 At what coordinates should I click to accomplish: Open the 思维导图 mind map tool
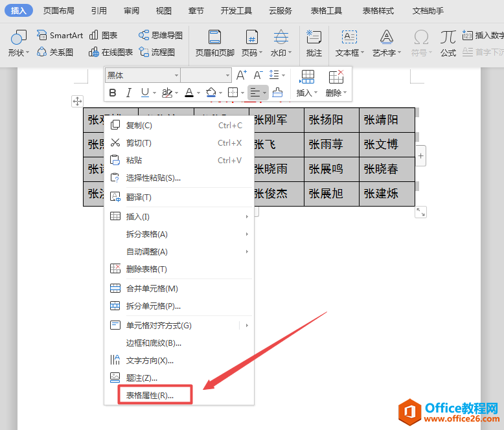click(144, 36)
